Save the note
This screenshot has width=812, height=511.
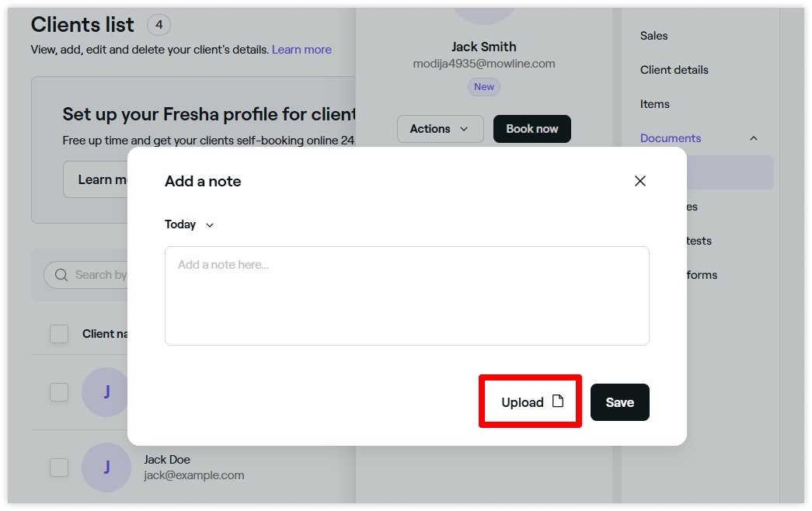pos(620,402)
